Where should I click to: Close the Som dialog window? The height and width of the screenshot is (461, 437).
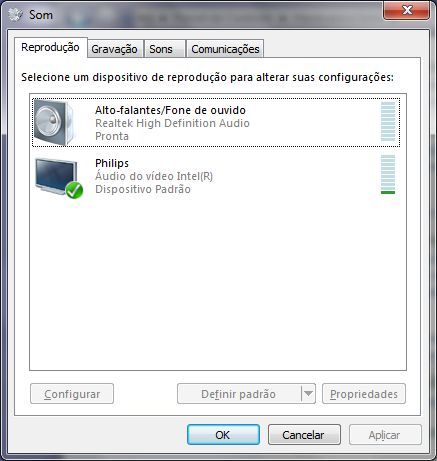[407, 10]
